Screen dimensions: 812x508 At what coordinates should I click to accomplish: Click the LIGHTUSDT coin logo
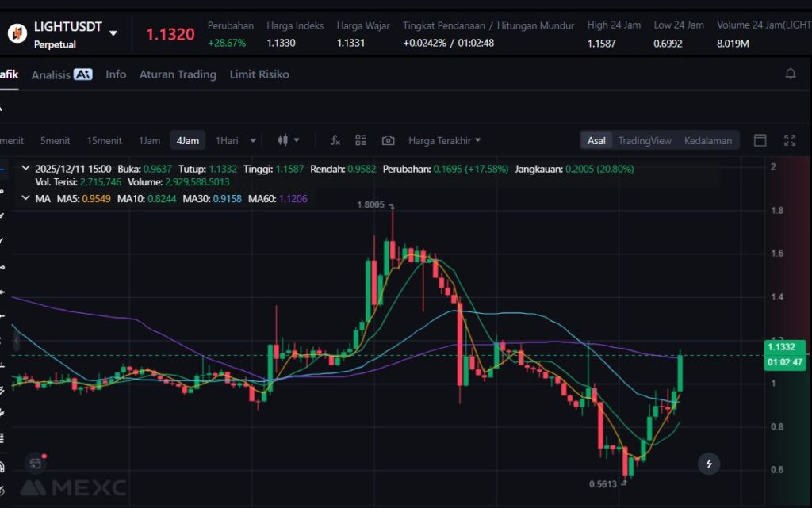[x=17, y=33]
